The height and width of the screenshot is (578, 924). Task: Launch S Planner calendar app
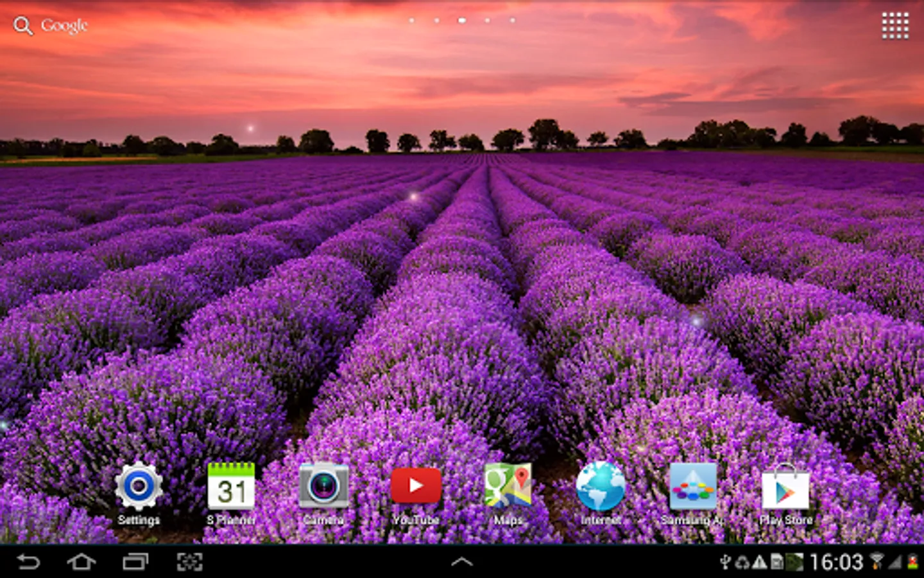(231, 486)
